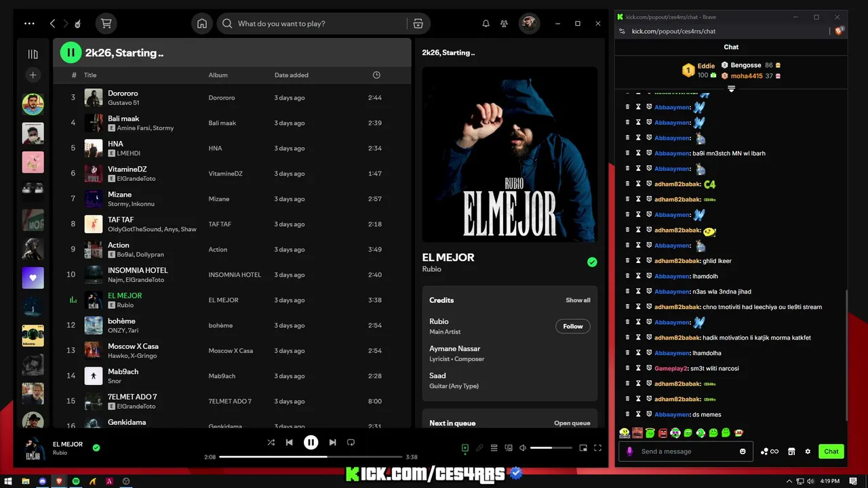Collapse the gift leaderboard in chat
This screenshot has height=488, width=868.
click(x=731, y=89)
